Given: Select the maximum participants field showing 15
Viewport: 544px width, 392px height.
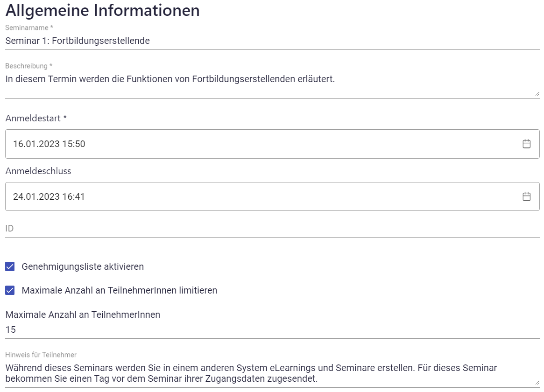Looking at the screenshot, I should pyautogui.click(x=271, y=330).
